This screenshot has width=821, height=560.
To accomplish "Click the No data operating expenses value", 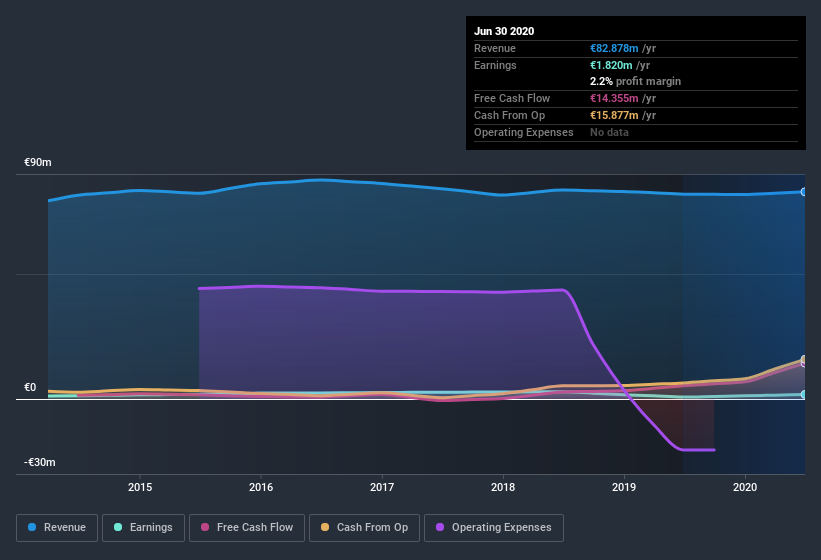I will (x=609, y=132).
